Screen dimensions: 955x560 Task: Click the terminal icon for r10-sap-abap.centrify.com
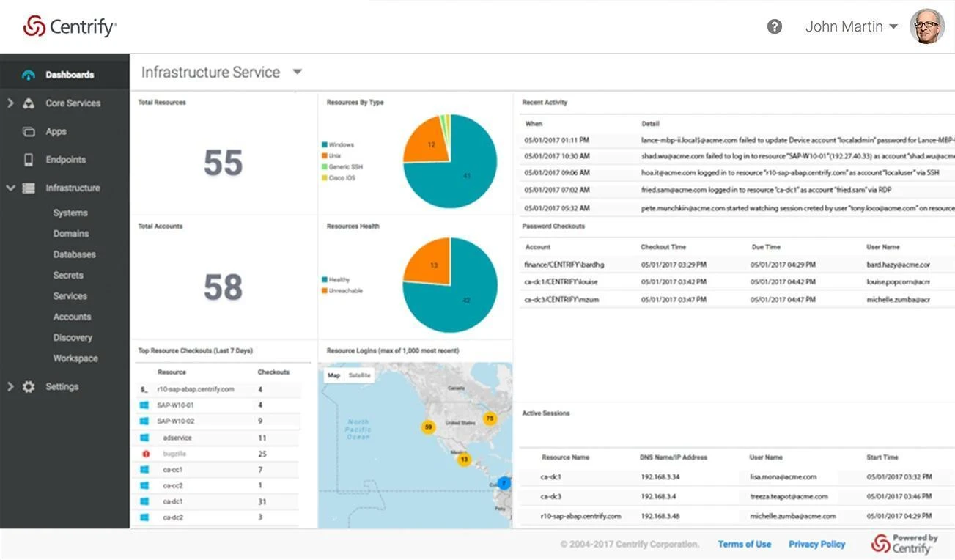point(144,390)
